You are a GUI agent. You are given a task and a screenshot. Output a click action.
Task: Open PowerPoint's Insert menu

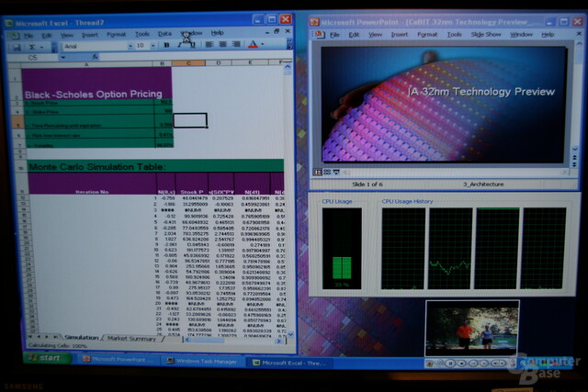coord(400,35)
